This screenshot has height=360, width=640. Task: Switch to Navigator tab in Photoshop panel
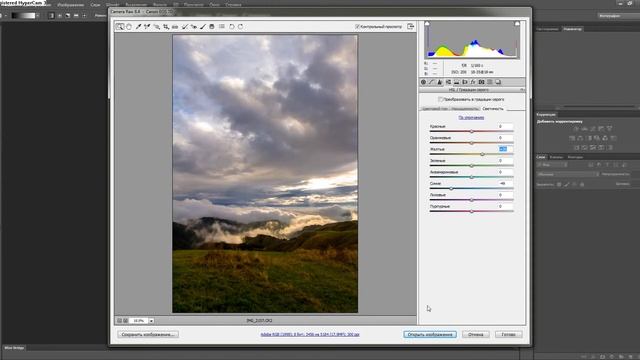point(572,29)
